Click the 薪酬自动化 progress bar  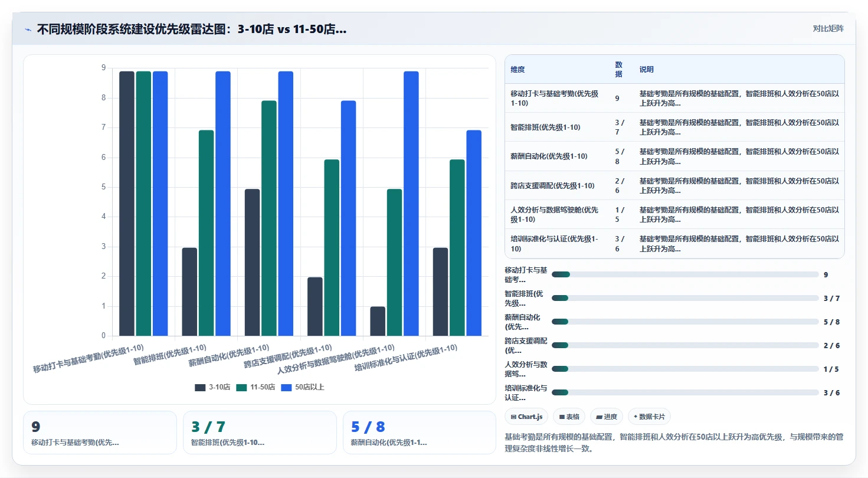(x=685, y=322)
